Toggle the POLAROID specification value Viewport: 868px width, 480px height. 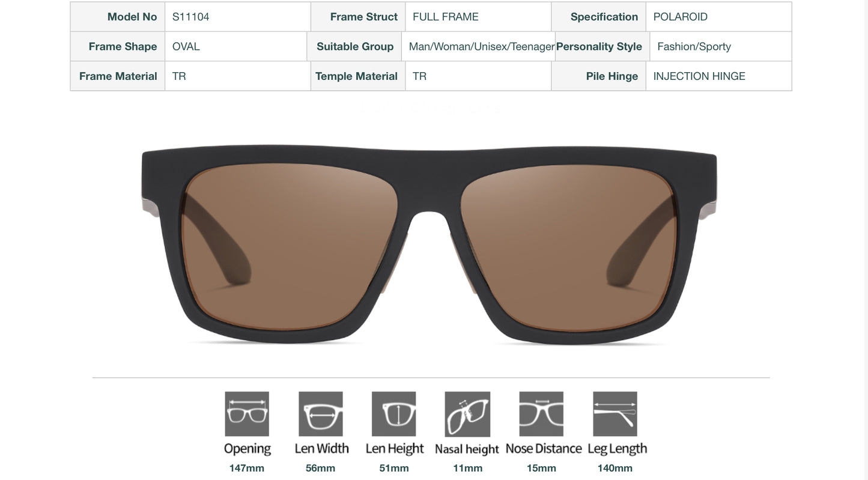(681, 17)
